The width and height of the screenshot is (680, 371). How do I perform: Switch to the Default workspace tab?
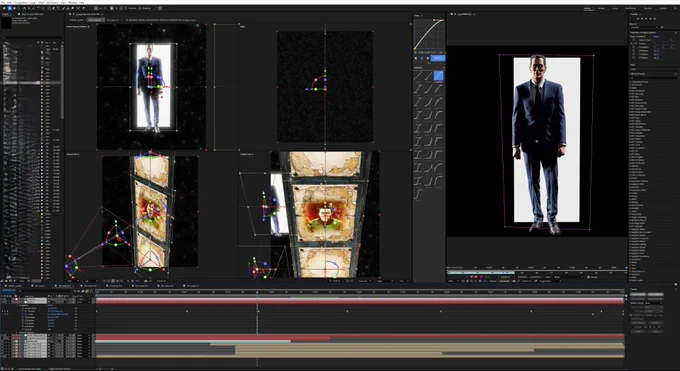(587, 8)
